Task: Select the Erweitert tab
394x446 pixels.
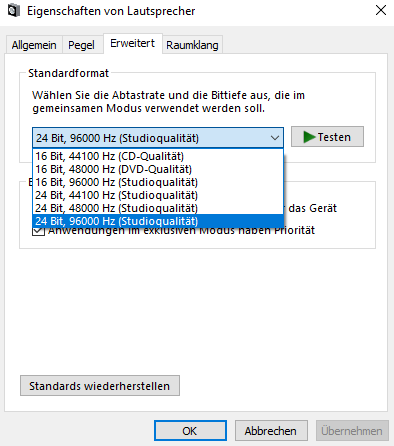Action: [x=133, y=43]
